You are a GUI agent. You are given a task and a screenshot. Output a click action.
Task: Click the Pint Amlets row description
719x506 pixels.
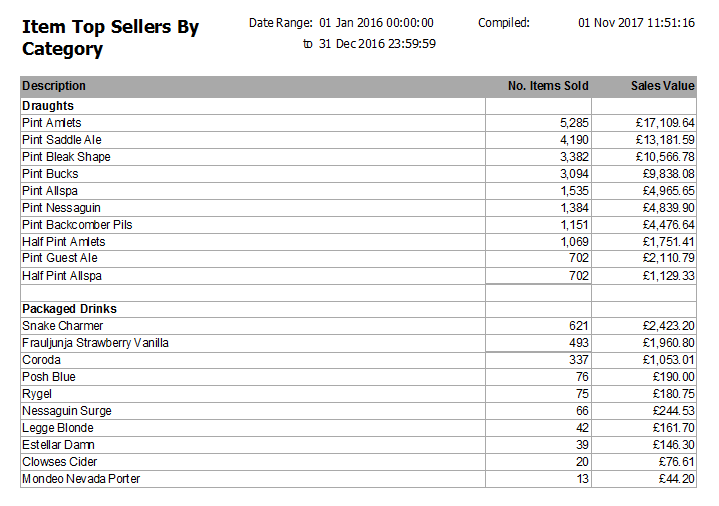click(51, 123)
